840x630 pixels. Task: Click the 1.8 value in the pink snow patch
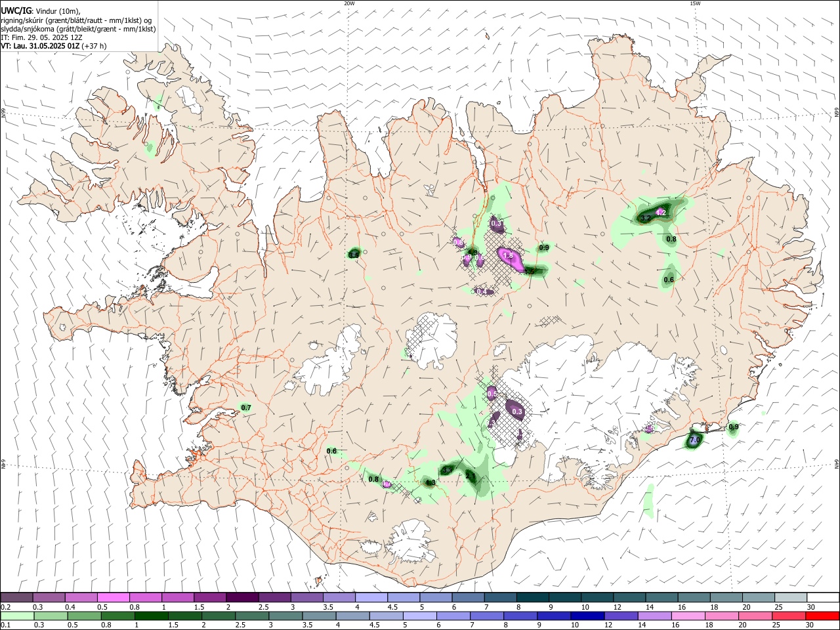click(x=507, y=255)
